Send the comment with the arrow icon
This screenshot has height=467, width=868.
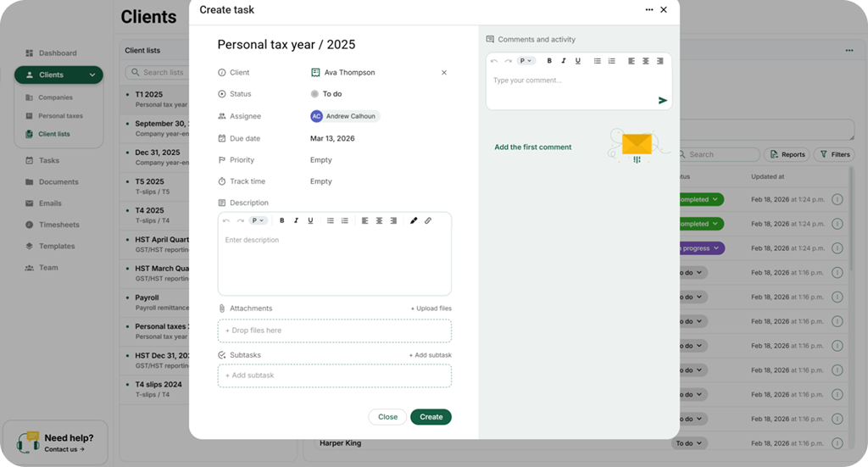click(663, 100)
